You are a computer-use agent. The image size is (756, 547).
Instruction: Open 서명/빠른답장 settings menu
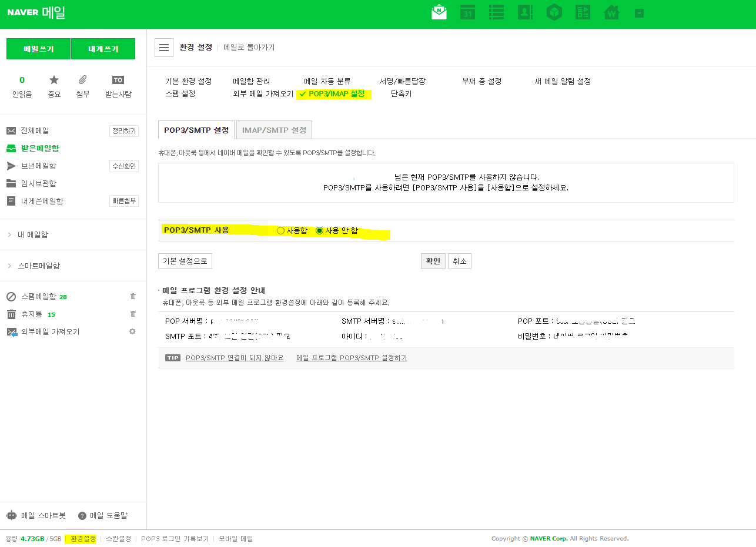coord(402,81)
